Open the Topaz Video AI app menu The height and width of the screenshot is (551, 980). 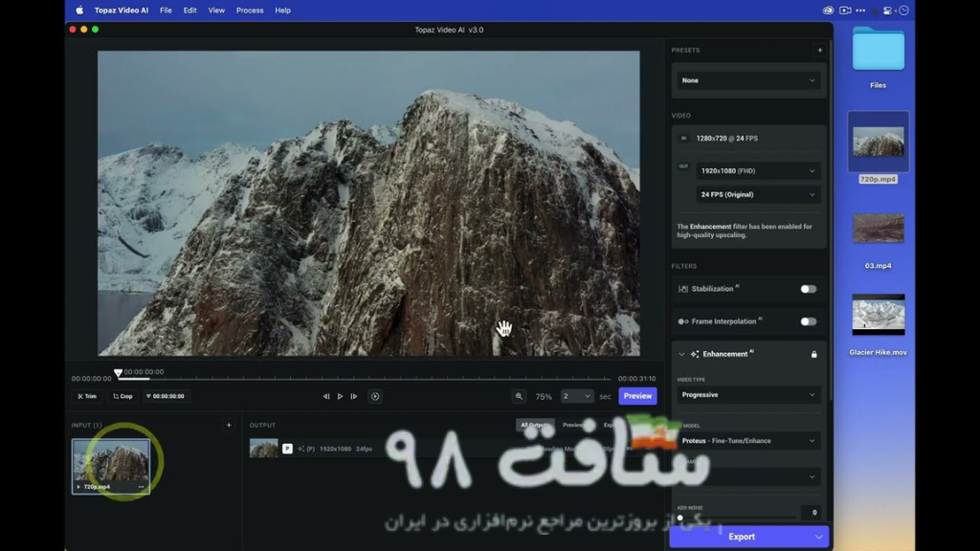coord(122,10)
